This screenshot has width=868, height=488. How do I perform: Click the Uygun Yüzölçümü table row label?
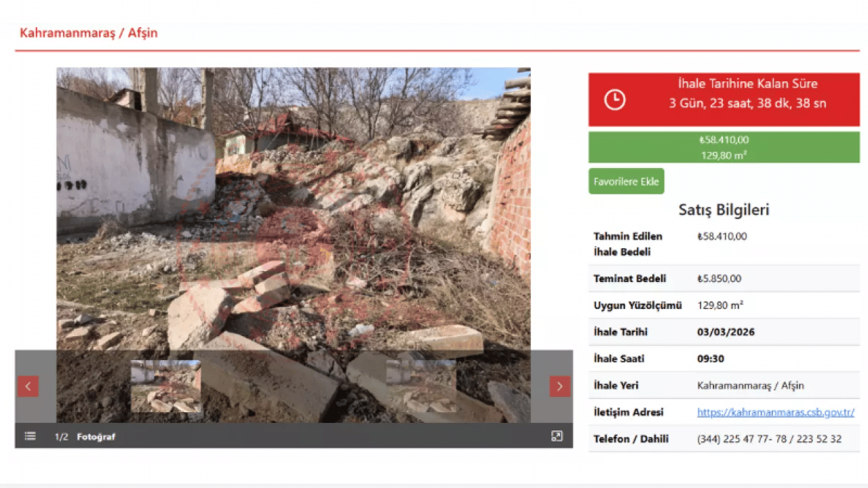tap(637, 306)
